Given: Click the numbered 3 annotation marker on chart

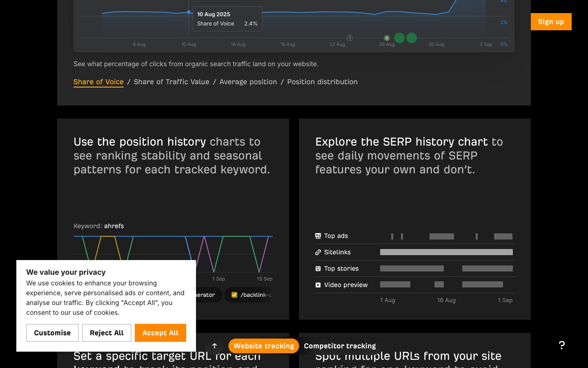Looking at the screenshot, I should tap(350, 38).
